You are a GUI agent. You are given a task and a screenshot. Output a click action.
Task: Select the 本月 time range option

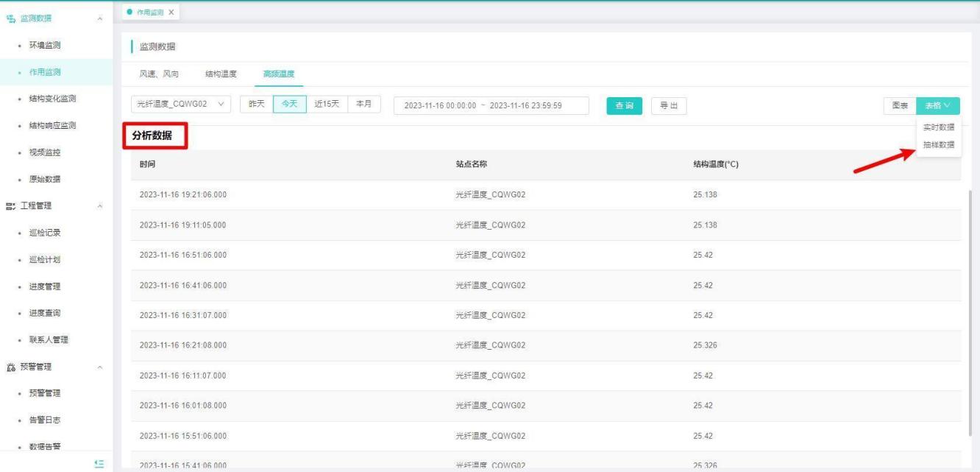(363, 105)
